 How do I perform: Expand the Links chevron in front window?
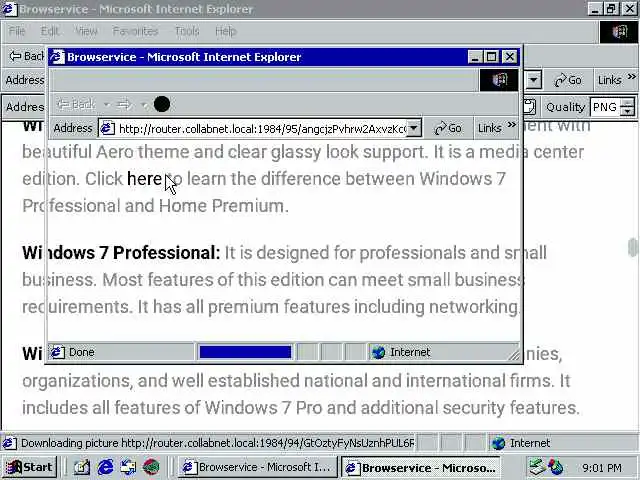tap(511, 125)
